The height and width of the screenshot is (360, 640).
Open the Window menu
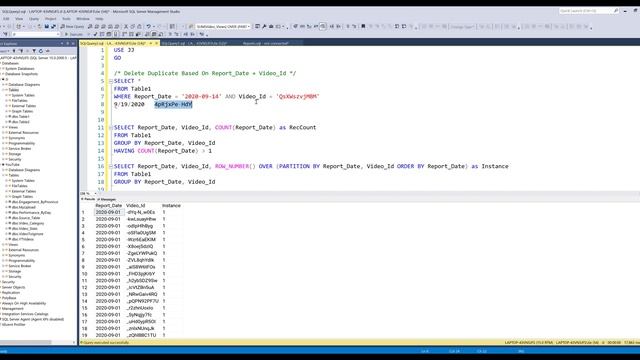point(83,19)
